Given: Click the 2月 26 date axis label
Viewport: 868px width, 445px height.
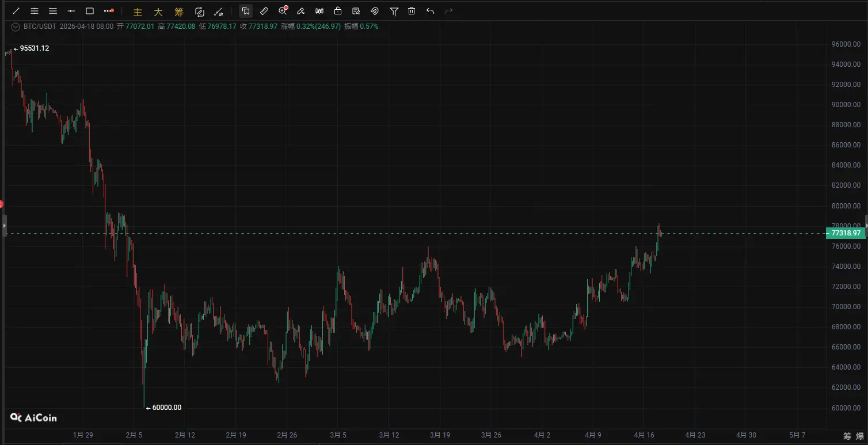Looking at the screenshot, I should (286, 435).
